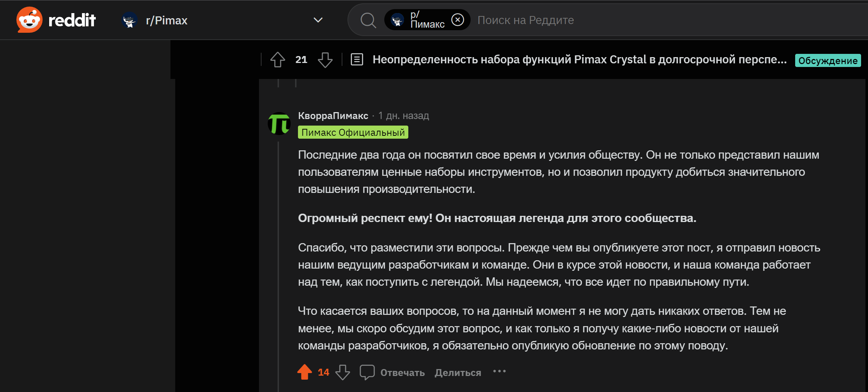Click the КворраПимакс Pi avatar

279,123
